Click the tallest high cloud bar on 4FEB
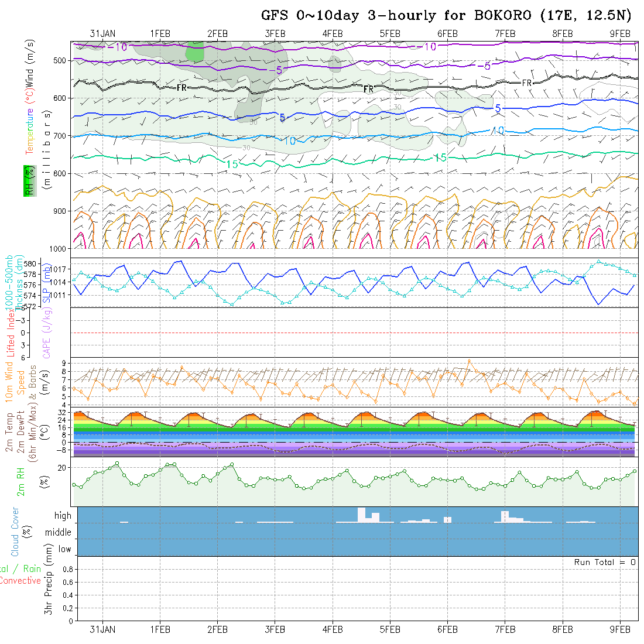644x644 pixels. point(361,515)
